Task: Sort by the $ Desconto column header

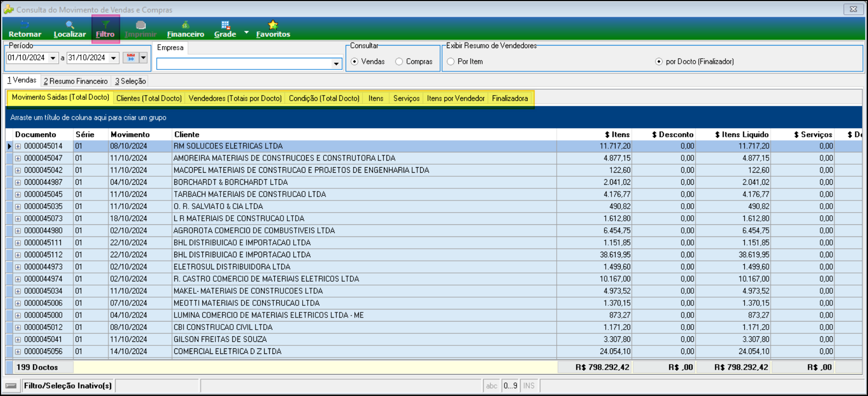Action: (664, 134)
